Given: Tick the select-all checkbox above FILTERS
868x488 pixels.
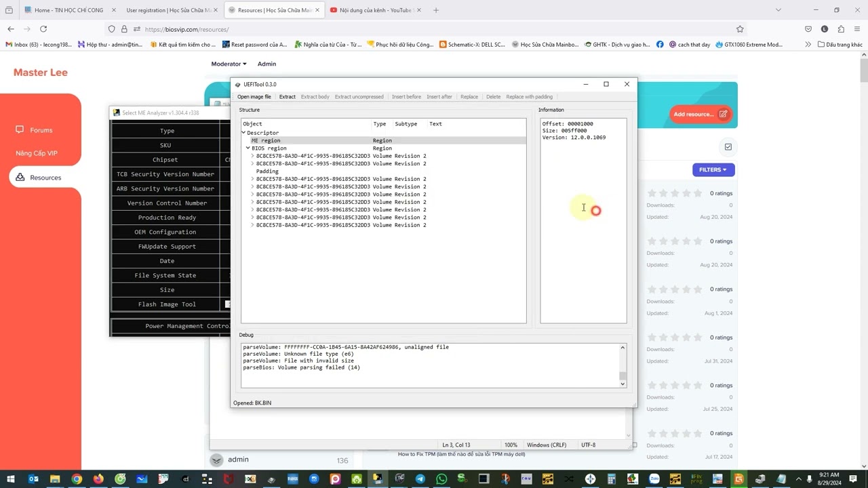Looking at the screenshot, I should 728,146.
